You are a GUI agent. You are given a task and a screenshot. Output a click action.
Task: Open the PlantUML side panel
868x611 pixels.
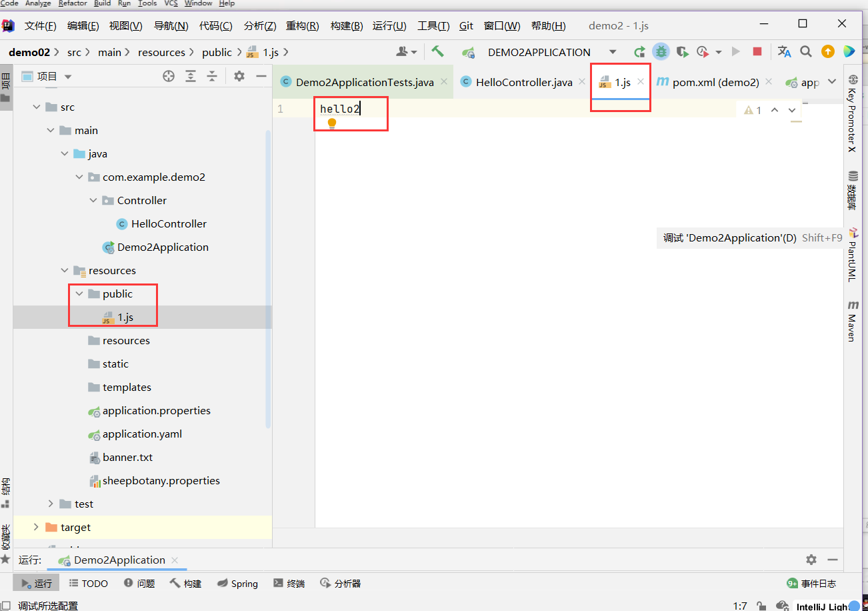pos(853,255)
